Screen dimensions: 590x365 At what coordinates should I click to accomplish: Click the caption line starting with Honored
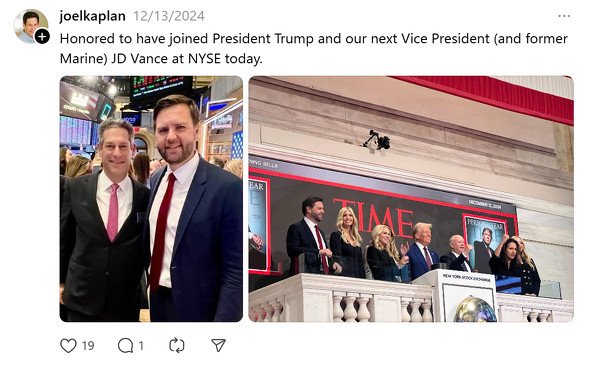(x=313, y=38)
